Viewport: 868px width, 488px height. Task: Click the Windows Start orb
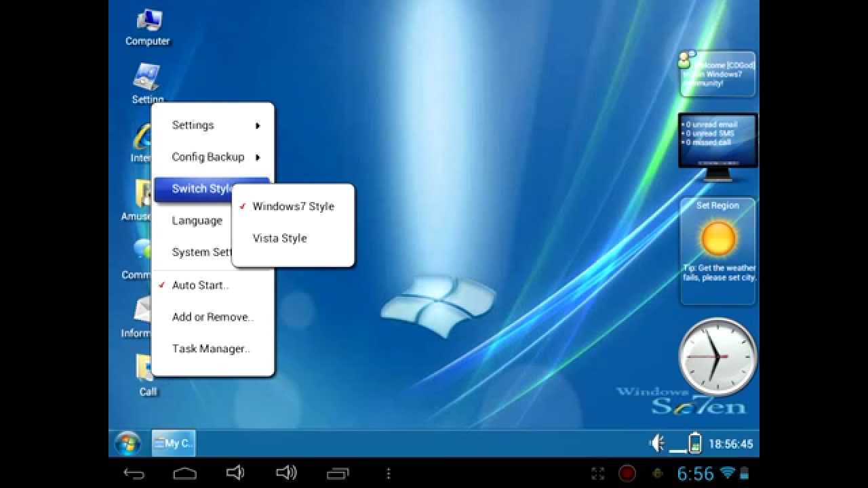(x=127, y=444)
